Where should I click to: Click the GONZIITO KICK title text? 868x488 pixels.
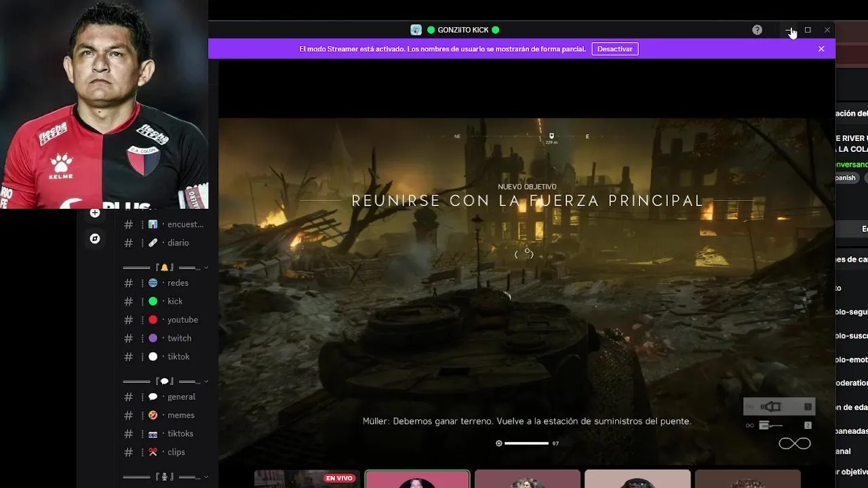463,30
